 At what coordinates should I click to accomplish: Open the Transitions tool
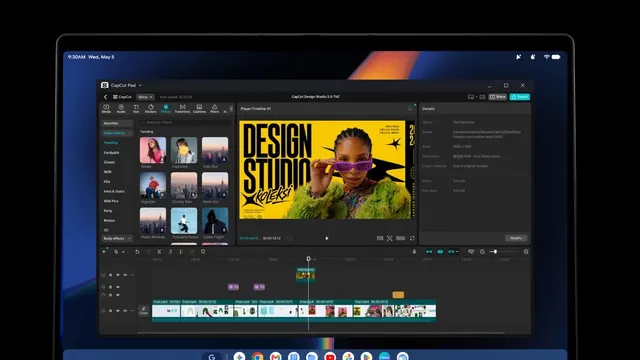coord(182,108)
